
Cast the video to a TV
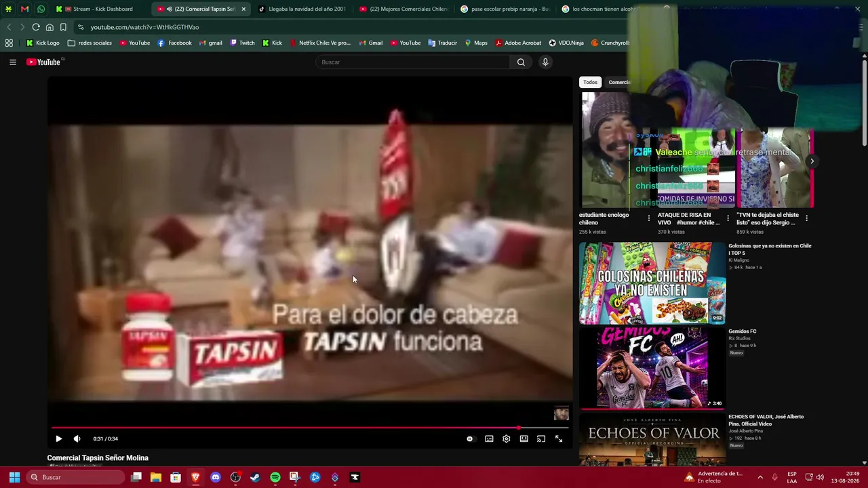541,439
